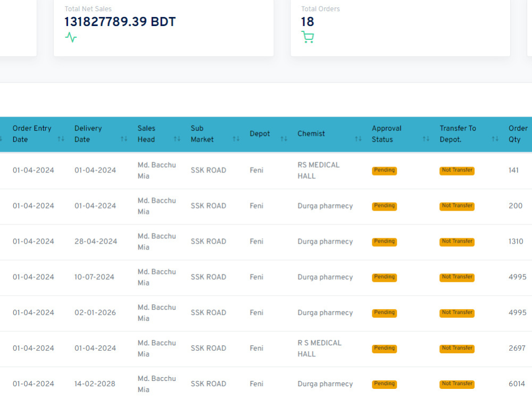532x399 pixels.
Task: Click order quantity 1310 cell
Action: [516, 242]
